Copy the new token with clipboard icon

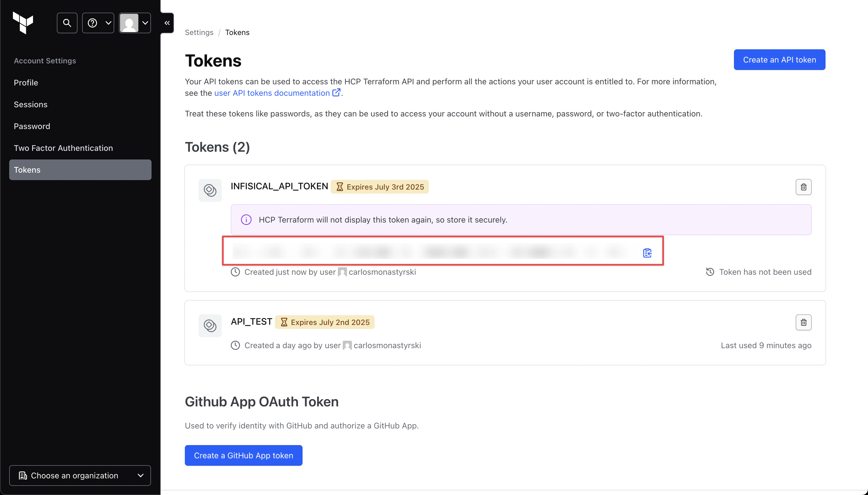click(647, 253)
